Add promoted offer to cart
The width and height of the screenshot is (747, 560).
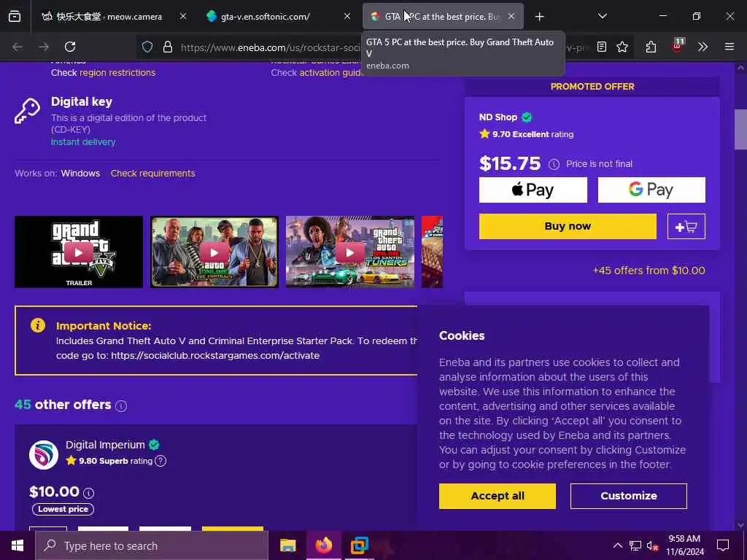(x=686, y=226)
